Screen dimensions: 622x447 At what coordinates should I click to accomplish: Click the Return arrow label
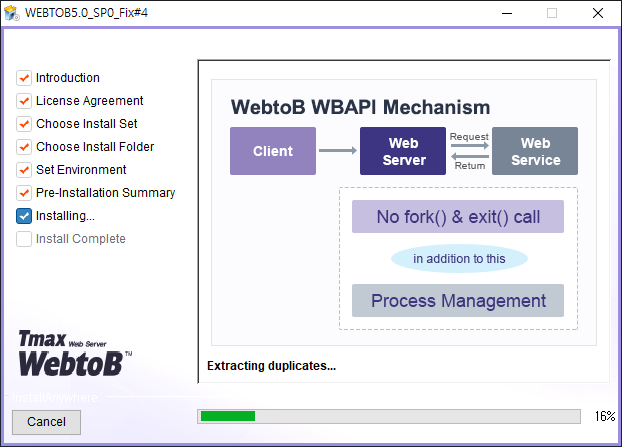[x=470, y=166]
